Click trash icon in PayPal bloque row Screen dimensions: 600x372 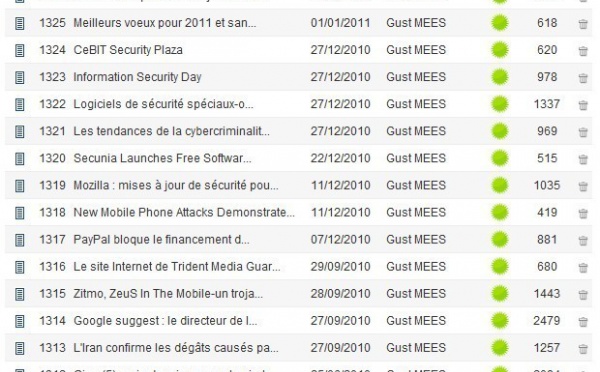click(x=583, y=241)
